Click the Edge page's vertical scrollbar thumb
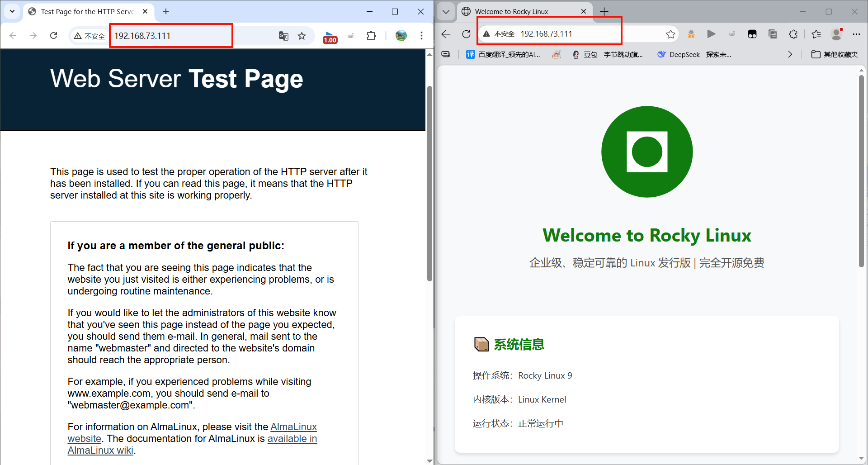Screen dimensions: 868x465 point(861,171)
